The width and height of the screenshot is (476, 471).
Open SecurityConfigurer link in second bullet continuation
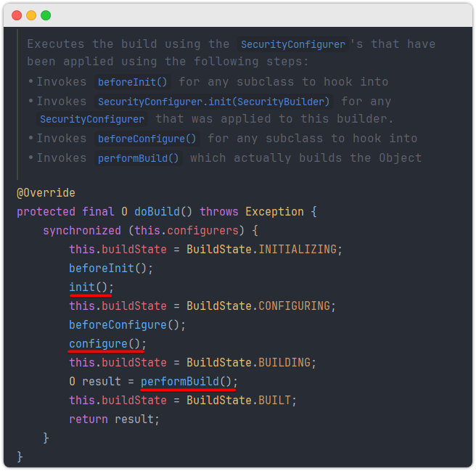click(x=92, y=119)
